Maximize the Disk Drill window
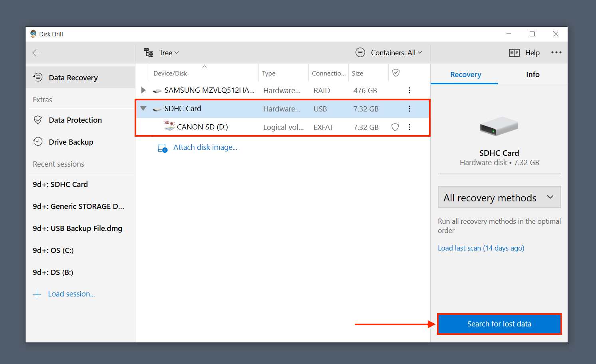Image resolution: width=596 pixels, height=364 pixels. [x=532, y=34]
